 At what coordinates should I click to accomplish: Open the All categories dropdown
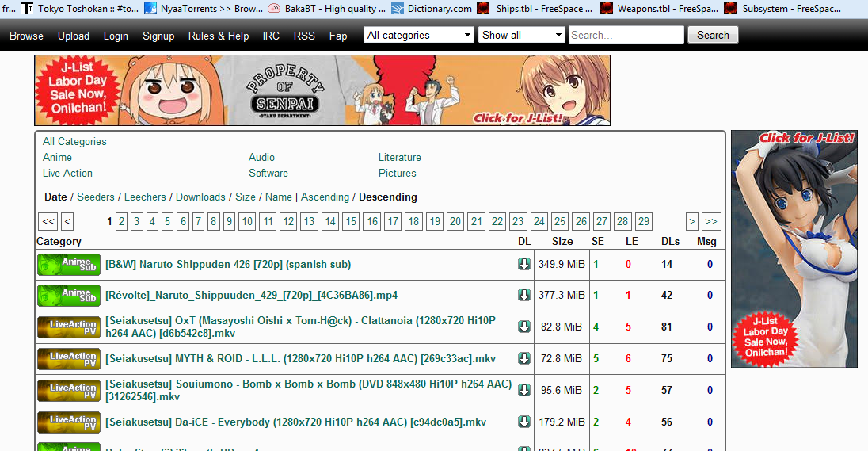(419, 35)
